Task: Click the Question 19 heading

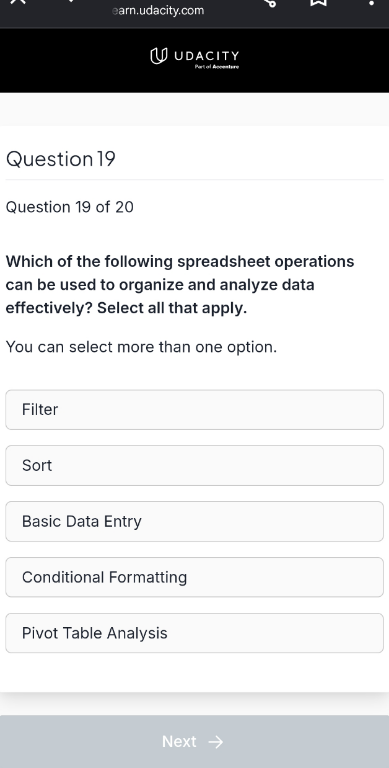Action: coord(61,159)
